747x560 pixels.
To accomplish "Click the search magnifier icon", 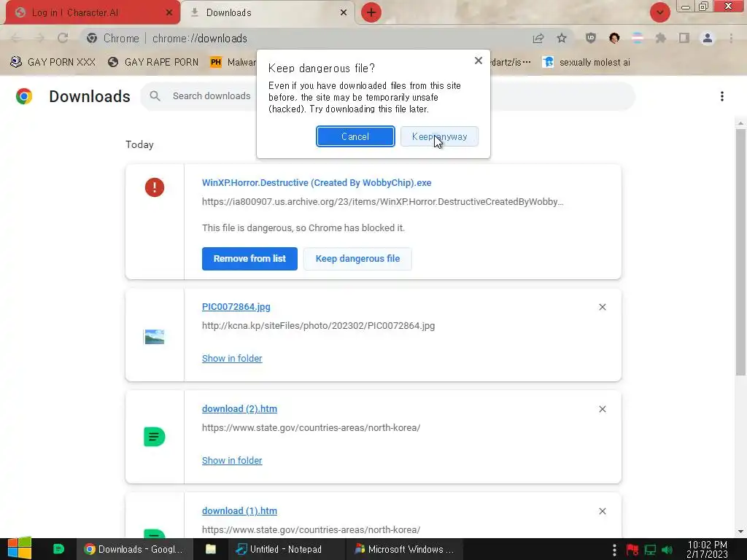I will 155,96.
